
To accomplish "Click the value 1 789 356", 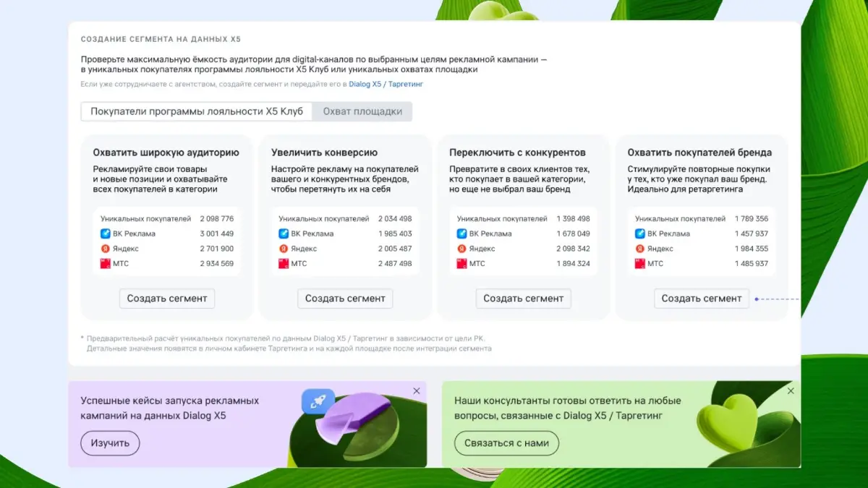I will click(752, 219).
